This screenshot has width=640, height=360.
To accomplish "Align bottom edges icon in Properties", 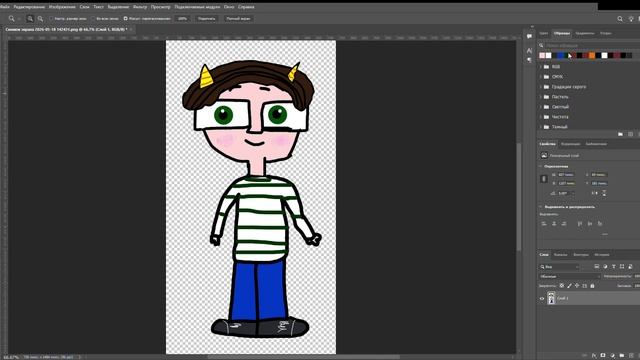I will point(600,224).
